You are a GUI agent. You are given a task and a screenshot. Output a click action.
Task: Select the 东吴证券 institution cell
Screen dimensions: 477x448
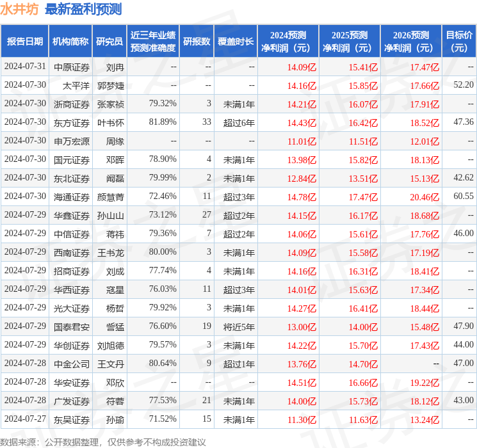[72, 420]
